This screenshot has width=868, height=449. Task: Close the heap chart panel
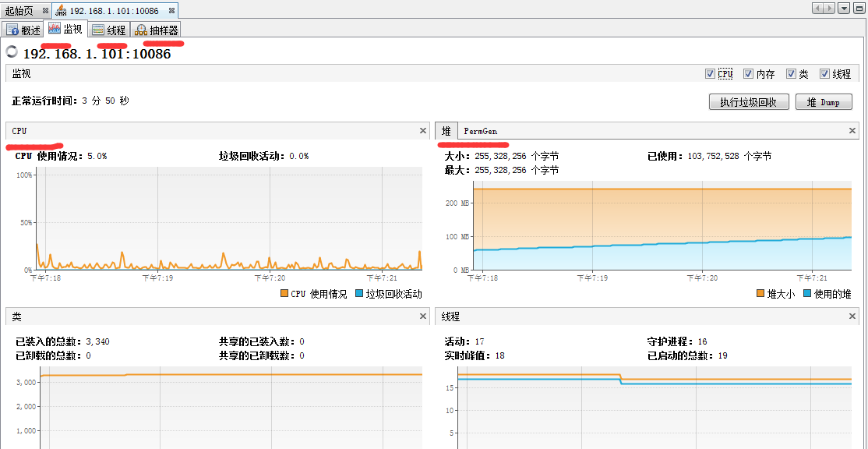point(852,131)
